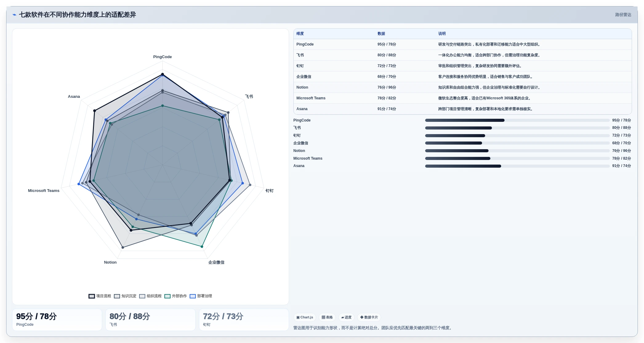Click the 钉钉 radar axis label

[270, 191]
